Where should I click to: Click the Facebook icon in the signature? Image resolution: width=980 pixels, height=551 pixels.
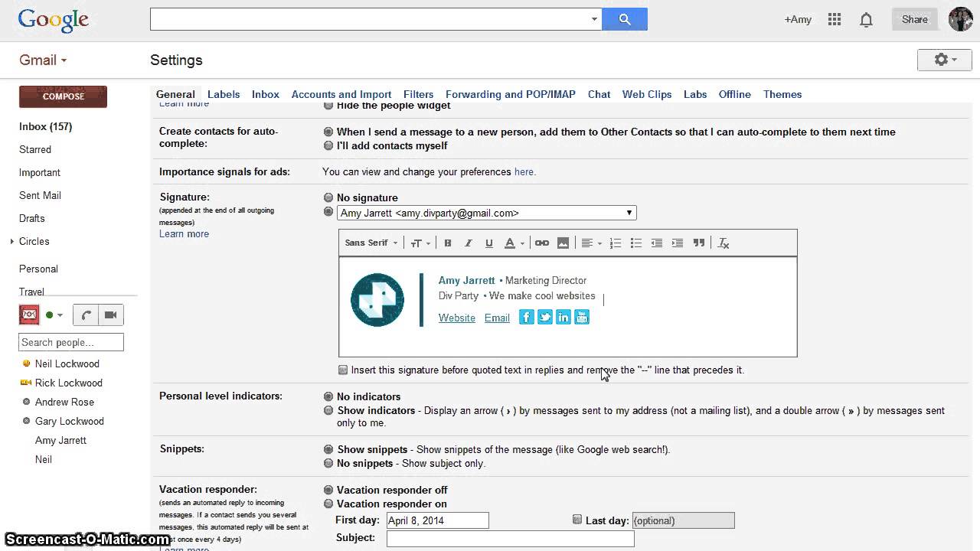[x=527, y=317]
